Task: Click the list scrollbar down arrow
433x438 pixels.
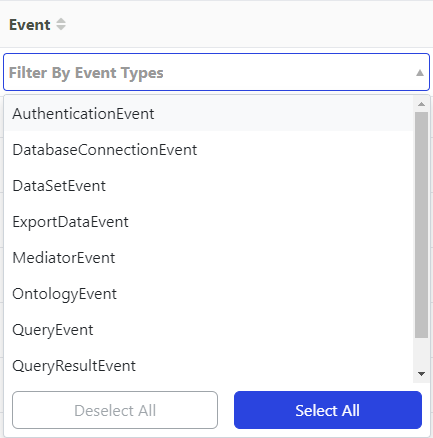Action: coord(421,374)
